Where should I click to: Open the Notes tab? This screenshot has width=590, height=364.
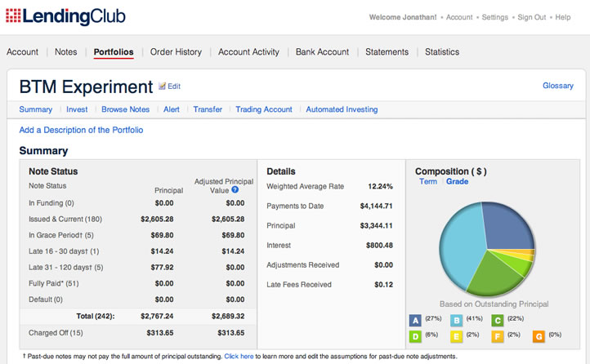tap(65, 52)
